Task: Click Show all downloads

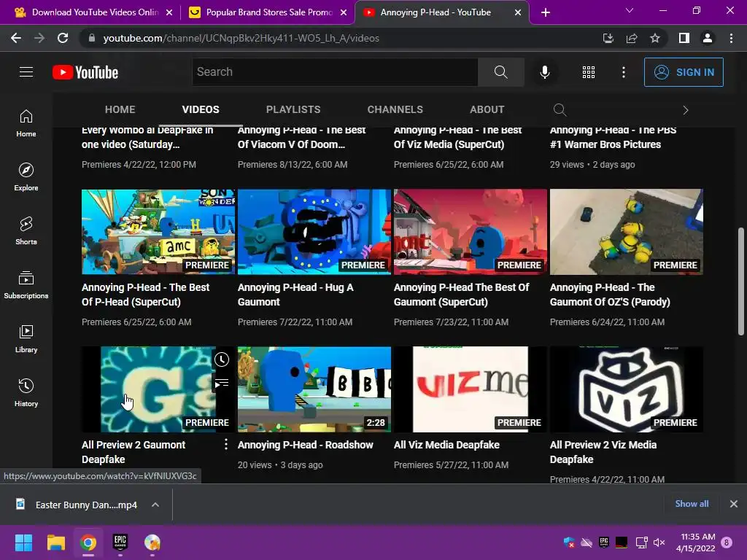Action: tap(692, 504)
